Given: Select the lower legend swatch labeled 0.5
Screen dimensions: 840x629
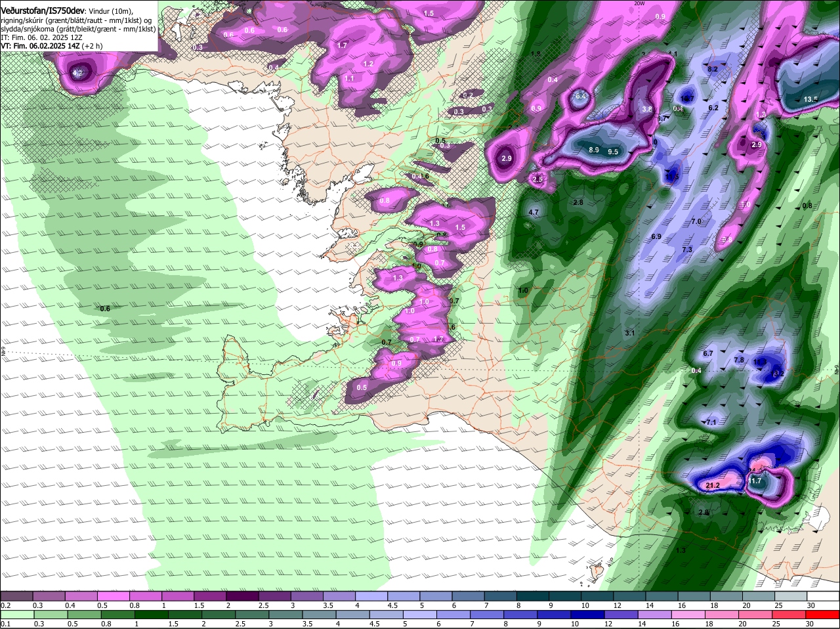Looking at the screenshot, I should pos(84,615).
